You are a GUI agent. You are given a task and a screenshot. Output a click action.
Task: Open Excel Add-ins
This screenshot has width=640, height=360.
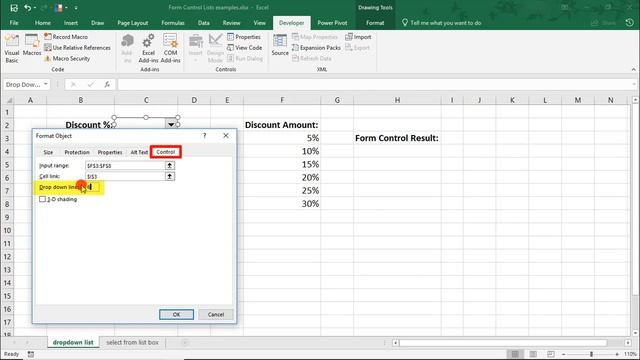[x=148, y=49]
